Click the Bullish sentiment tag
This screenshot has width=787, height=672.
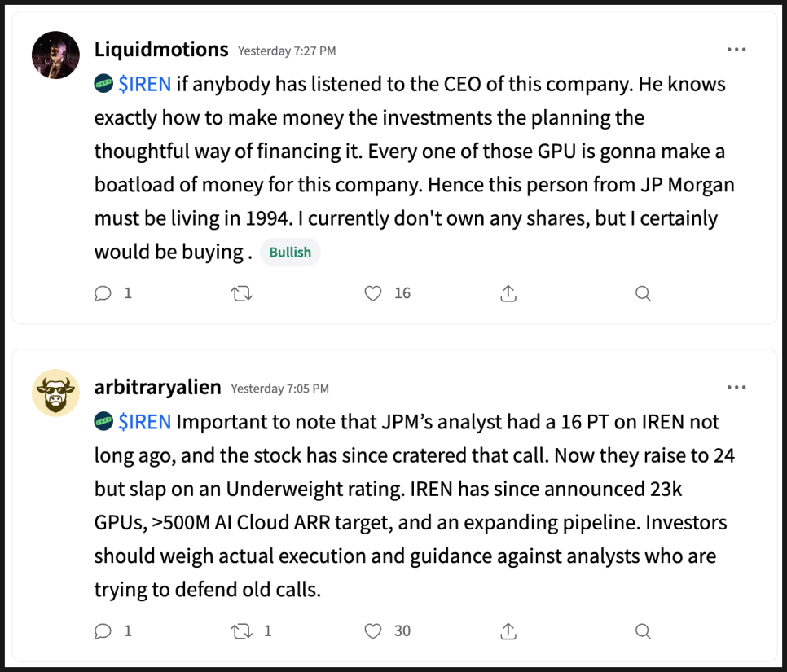pyautogui.click(x=290, y=252)
